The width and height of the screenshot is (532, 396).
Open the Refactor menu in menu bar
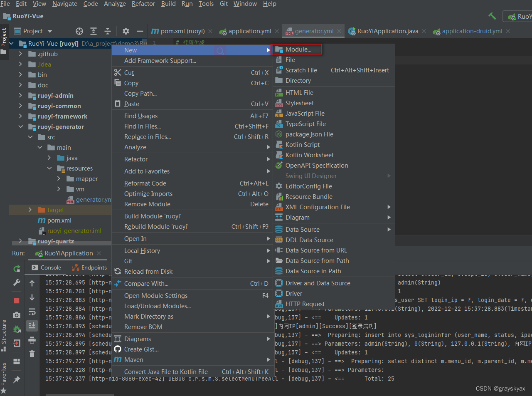click(143, 4)
